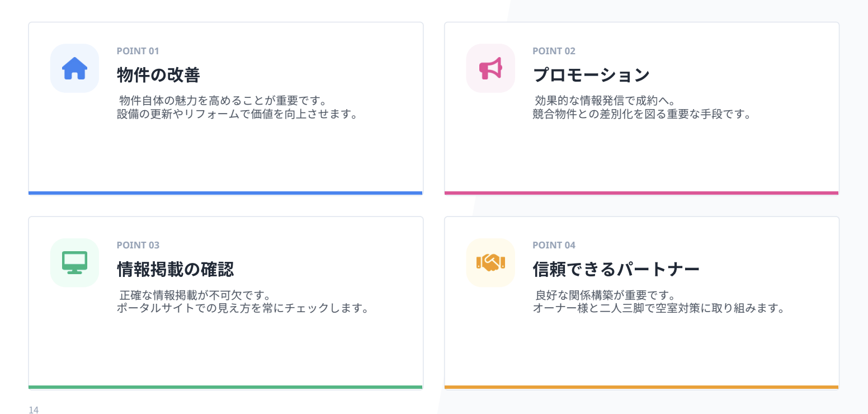The height and width of the screenshot is (414, 868).
Task: Click the 信頼できるパートナー heading
Action: pos(616,269)
